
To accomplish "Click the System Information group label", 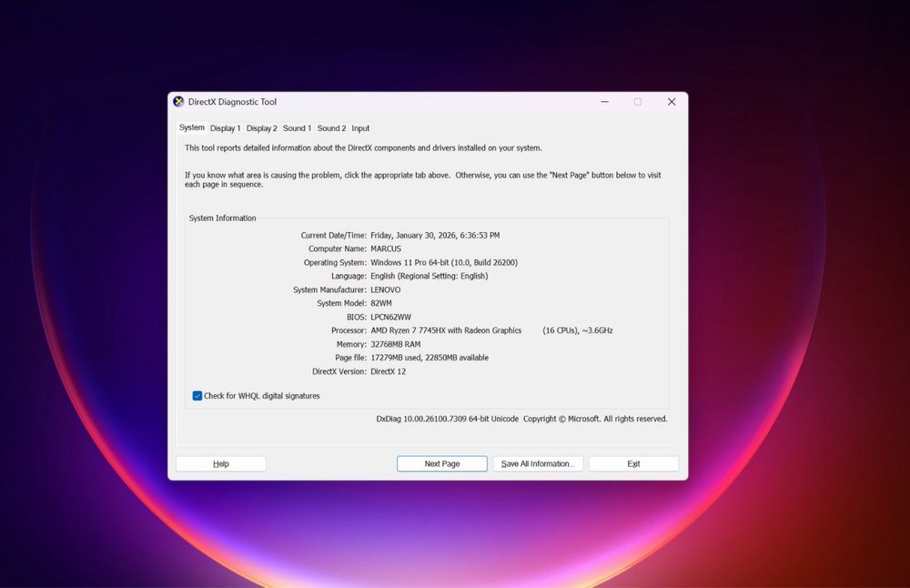I will click(222, 218).
